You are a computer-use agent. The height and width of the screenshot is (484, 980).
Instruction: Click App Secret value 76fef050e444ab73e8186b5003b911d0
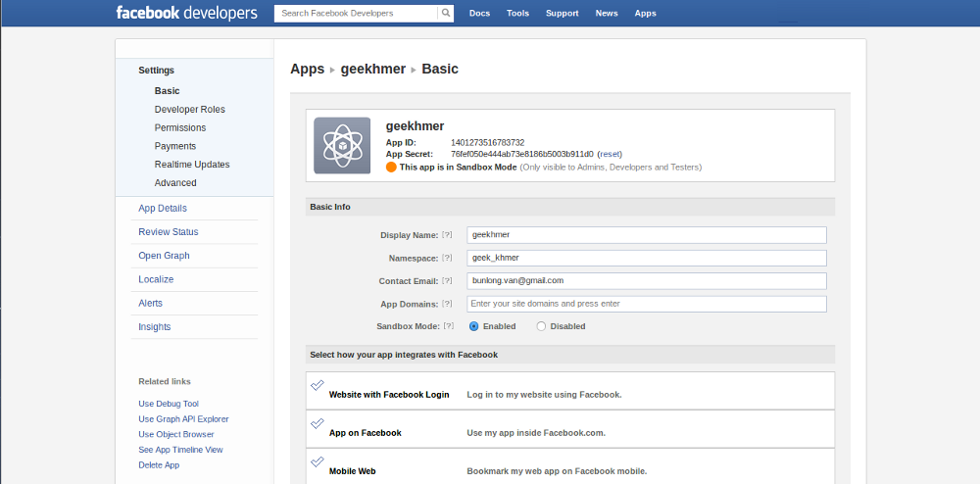point(522,154)
